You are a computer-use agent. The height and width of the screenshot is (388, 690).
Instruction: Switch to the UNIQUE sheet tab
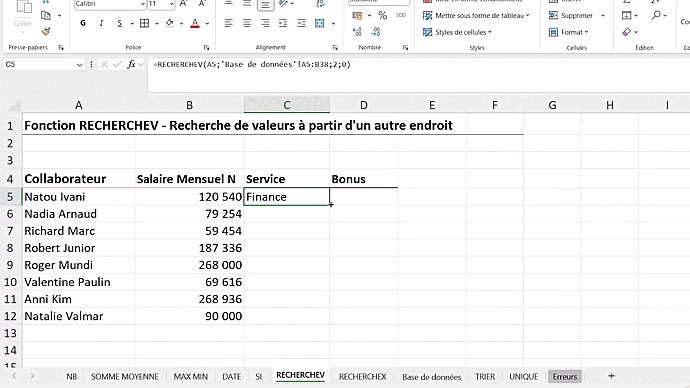pos(524,377)
